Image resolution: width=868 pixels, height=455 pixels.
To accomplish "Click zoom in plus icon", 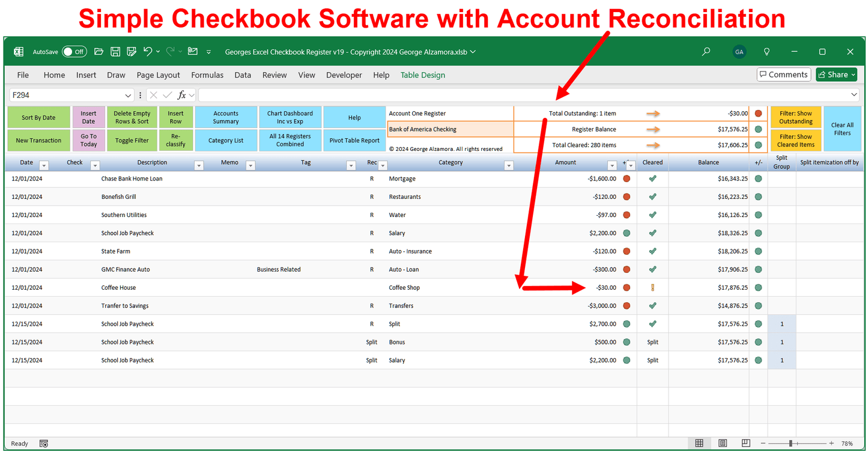I will [x=831, y=444].
